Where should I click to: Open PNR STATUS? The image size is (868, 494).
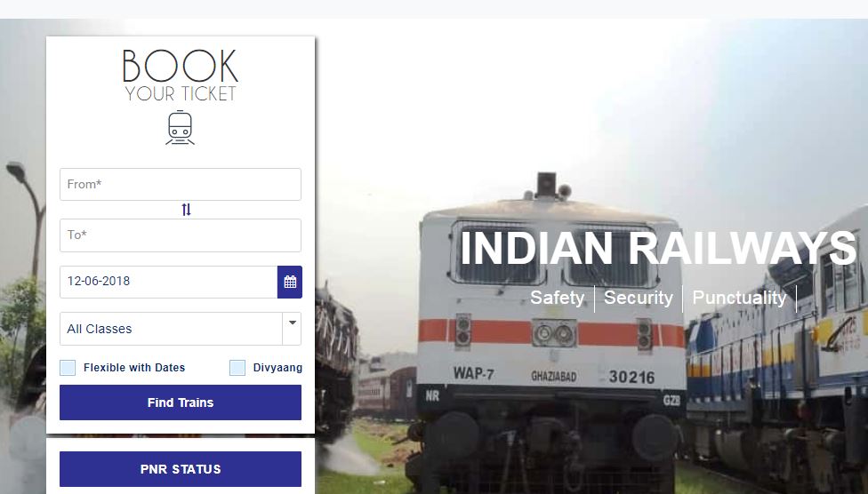[x=181, y=469]
